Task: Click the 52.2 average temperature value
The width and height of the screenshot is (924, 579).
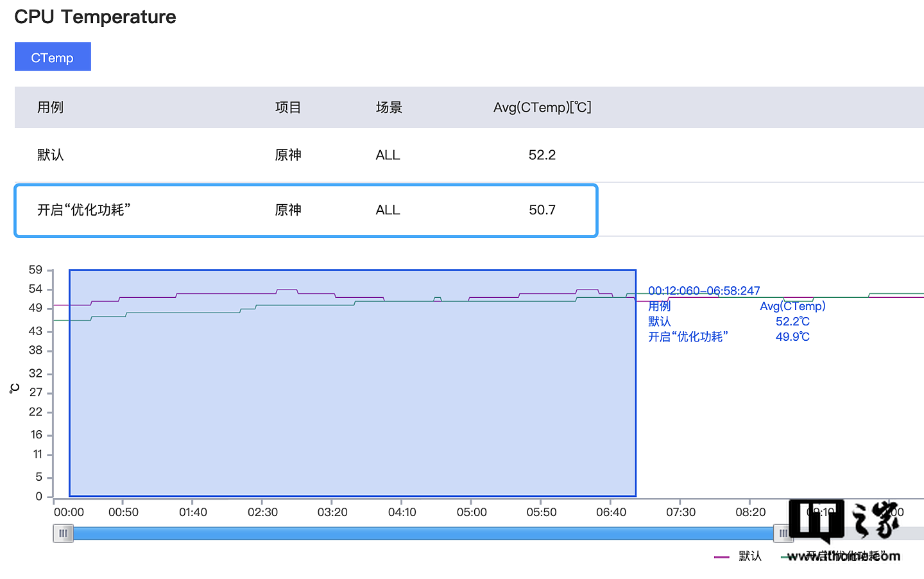Action: 542,155
